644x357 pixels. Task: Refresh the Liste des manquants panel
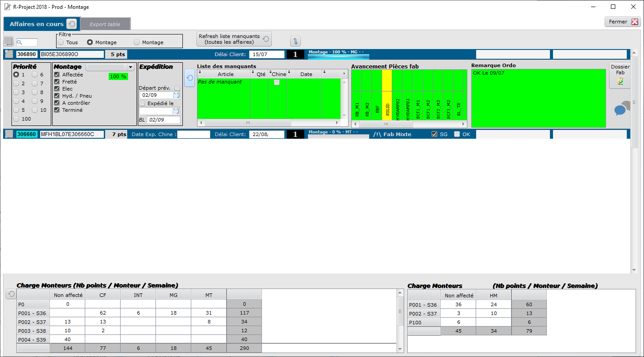(189, 78)
